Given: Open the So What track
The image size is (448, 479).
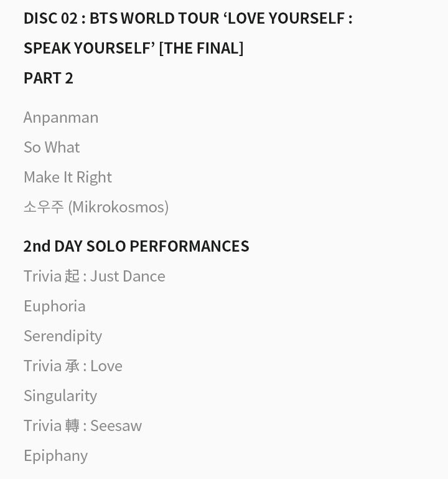Looking at the screenshot, I should point(52,147).
